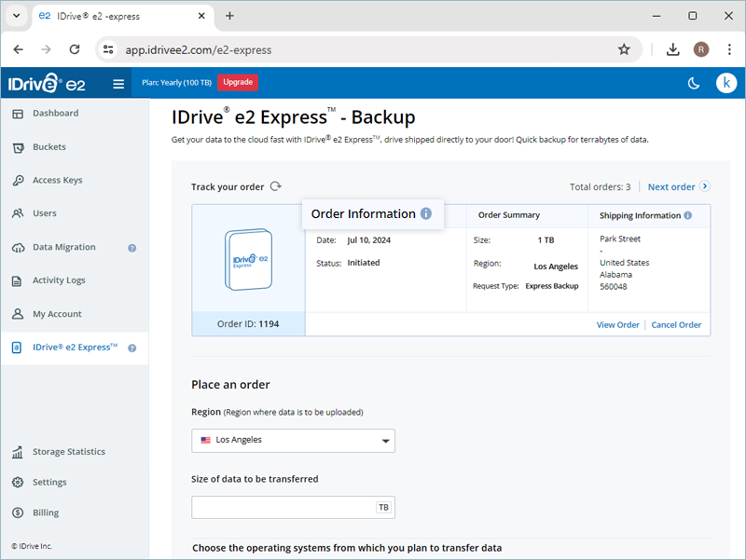The image size is (746, 560).
Task: Click the Next order arrow icon
Action: tap(705, 186)
